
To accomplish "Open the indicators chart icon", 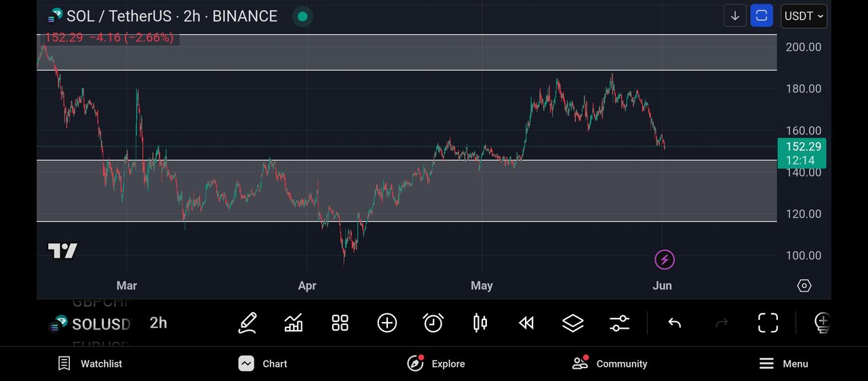I will pyautogui.click(x=294, y=323).
